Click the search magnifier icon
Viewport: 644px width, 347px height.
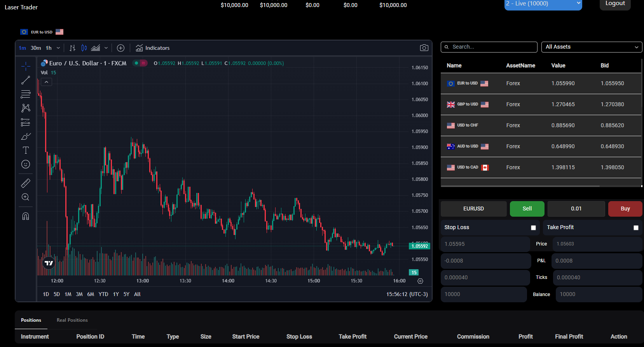click(447, 47)
